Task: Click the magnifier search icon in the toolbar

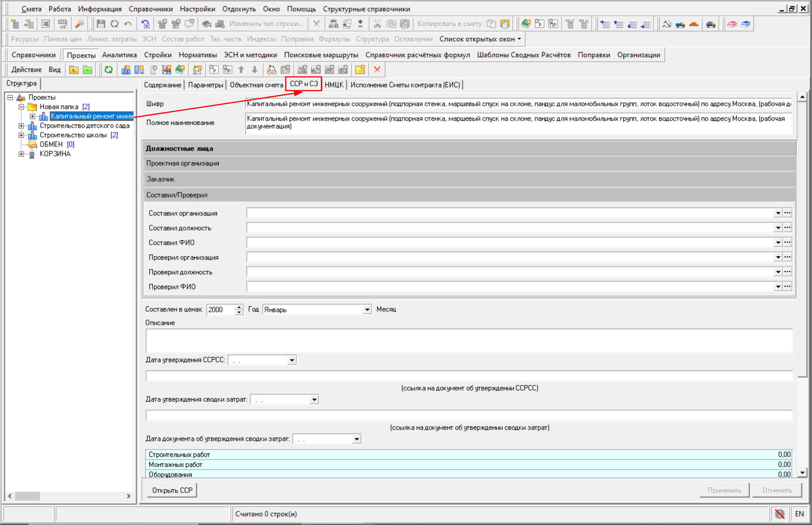Action: point(79,24)
